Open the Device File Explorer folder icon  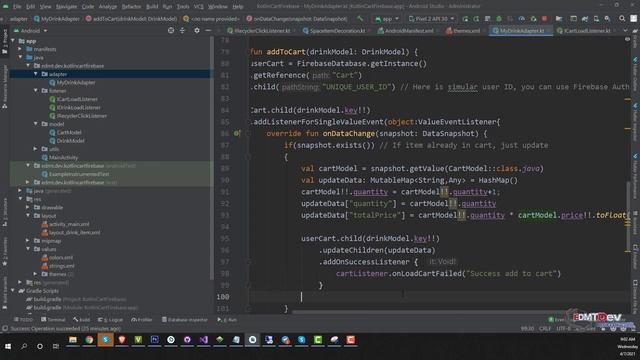[x=559, y=19]
